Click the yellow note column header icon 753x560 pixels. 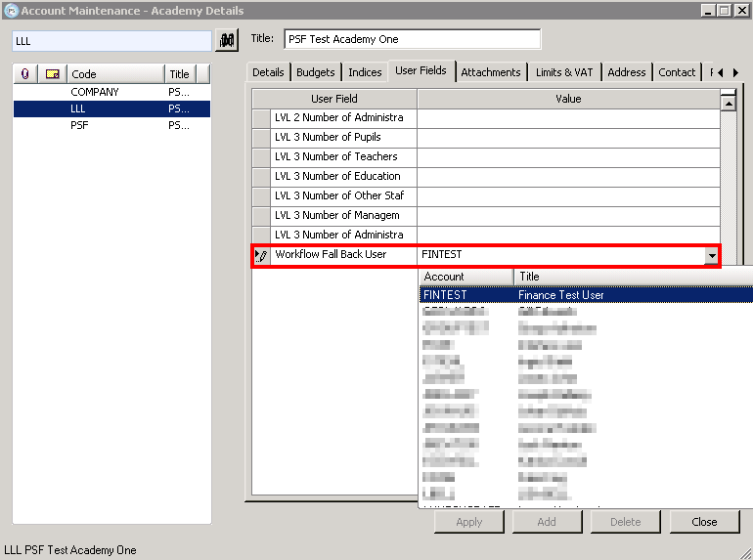53,74
